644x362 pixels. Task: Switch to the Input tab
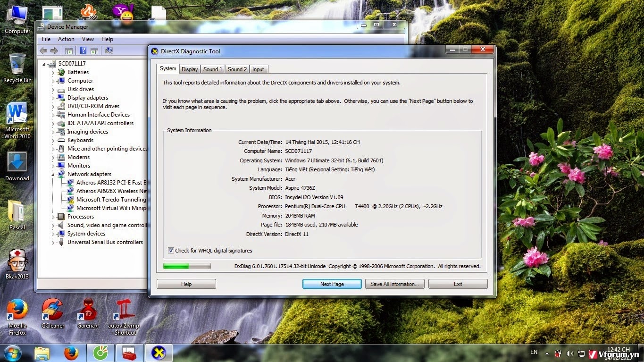[x=258, y=69]
